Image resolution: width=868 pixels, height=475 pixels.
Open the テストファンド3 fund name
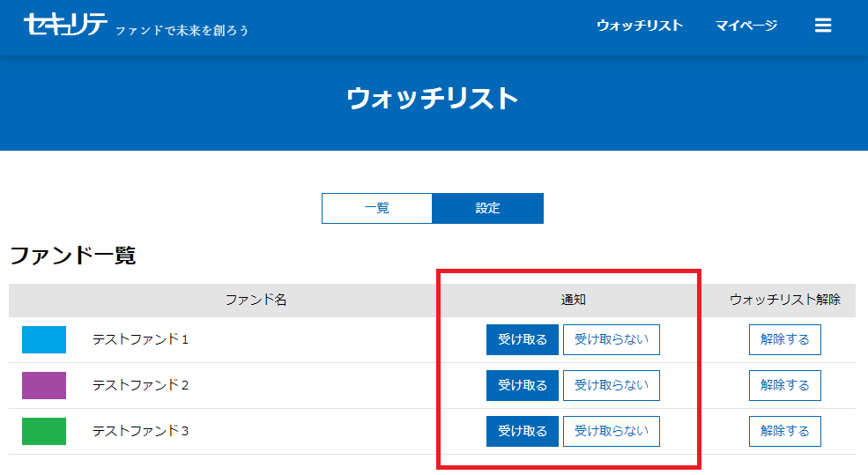(140, 431)
